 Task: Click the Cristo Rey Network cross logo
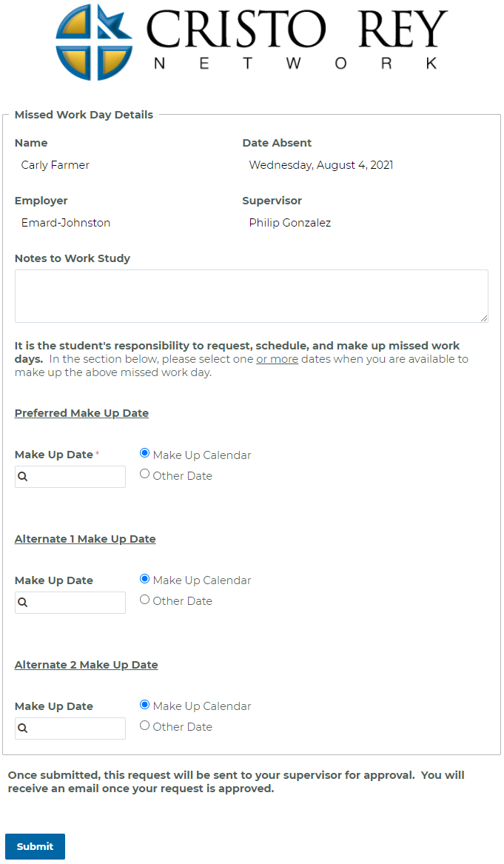coord(94,42)
